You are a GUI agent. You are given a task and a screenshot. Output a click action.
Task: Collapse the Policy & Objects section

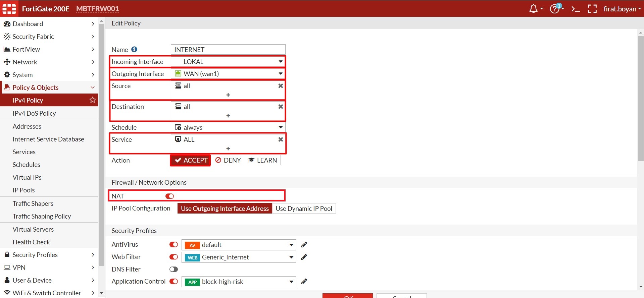coord(93,87)
